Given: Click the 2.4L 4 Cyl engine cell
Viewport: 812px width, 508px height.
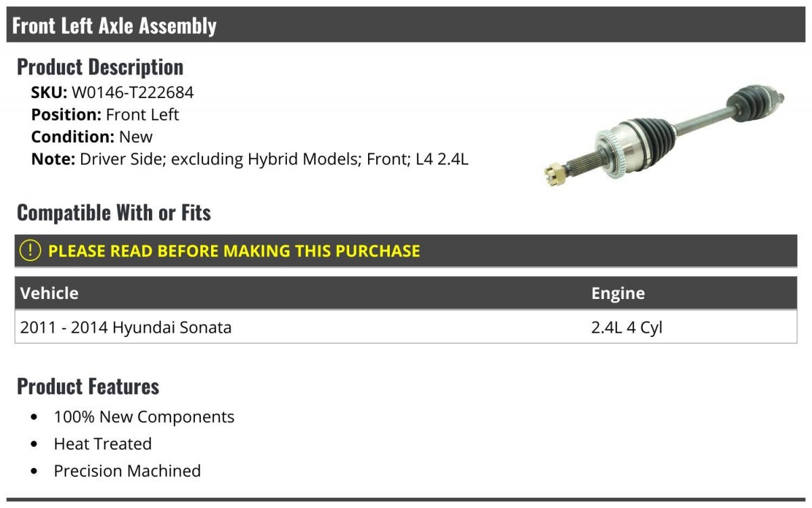Looking at the screenshot, I should (x=627, y=328).
